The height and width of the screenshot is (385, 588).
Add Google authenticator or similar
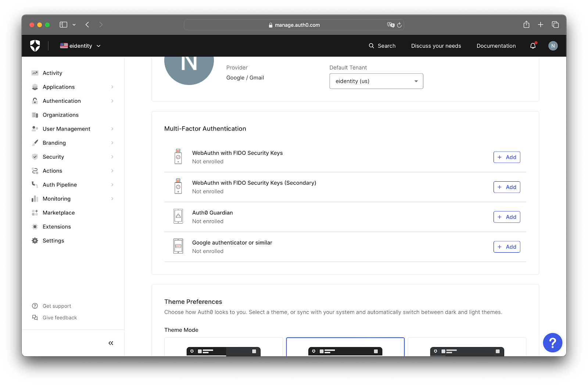click(507, 247)
